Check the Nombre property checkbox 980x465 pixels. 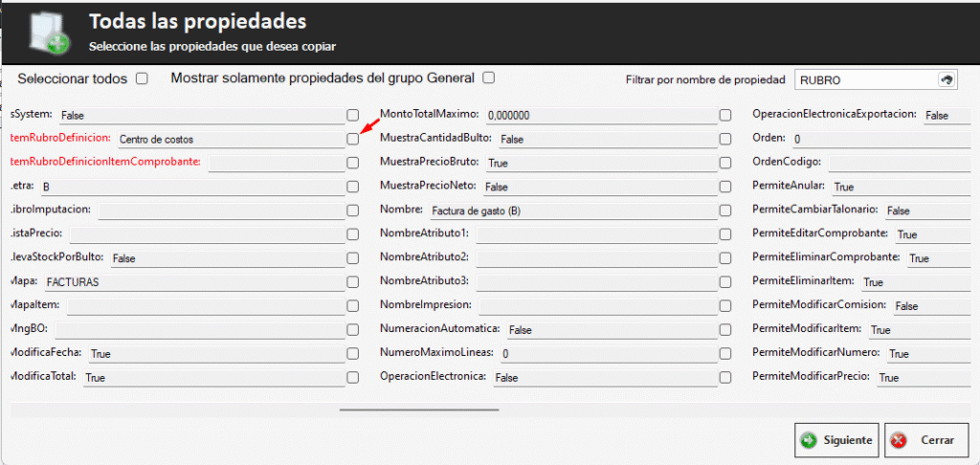tap(725, 210)
